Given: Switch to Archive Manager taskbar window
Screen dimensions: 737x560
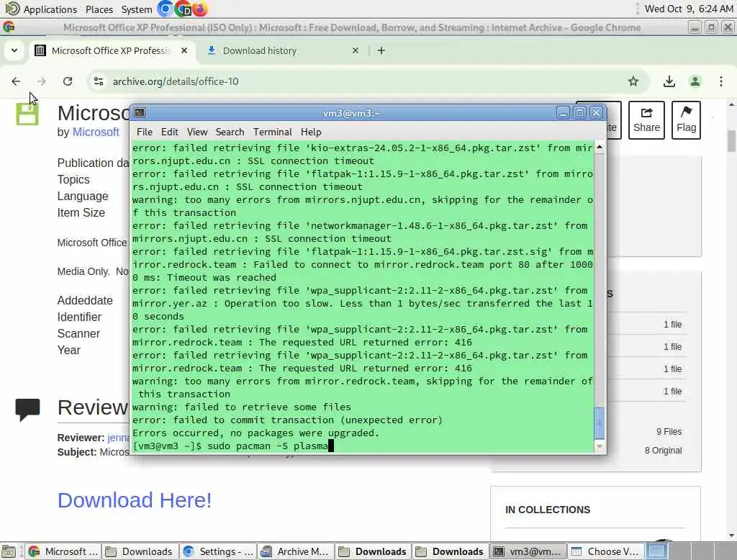Looking at the screenshot, I should [x=295, y=551].
